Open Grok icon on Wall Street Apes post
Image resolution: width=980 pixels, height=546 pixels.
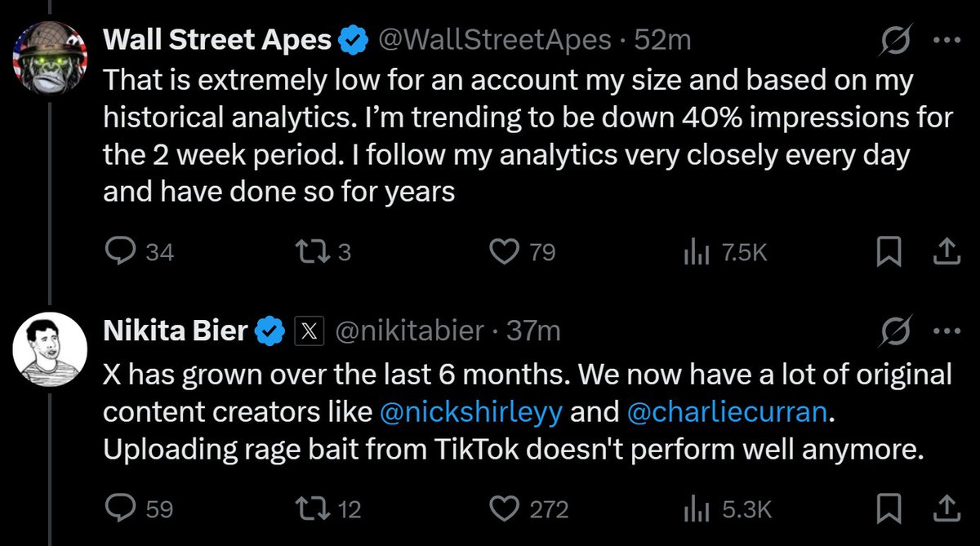point(898,39)
